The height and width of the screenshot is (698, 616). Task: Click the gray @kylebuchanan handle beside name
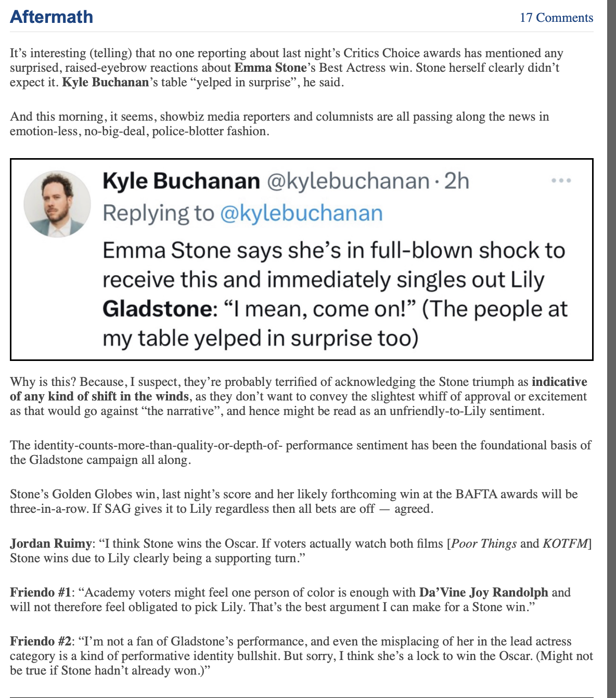pyautogui.click(x=348, y=181)
